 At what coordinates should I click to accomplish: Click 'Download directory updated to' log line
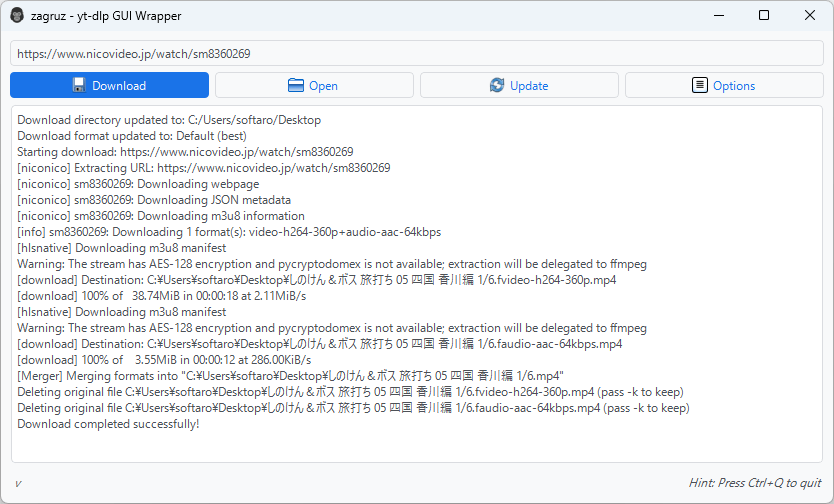(169, 120)
